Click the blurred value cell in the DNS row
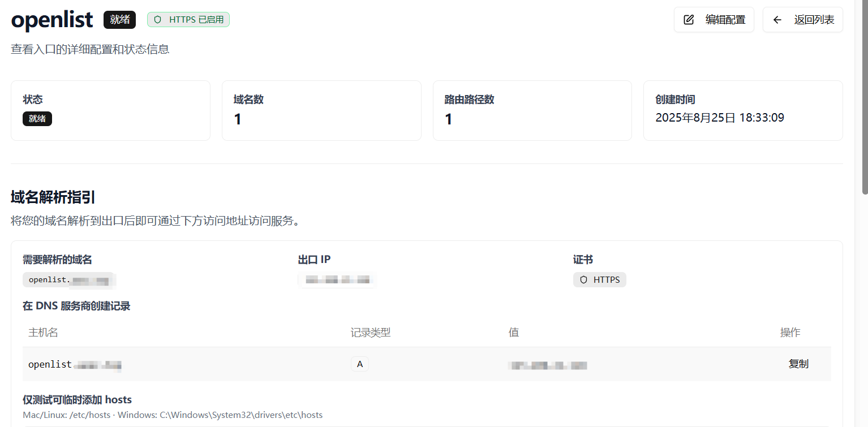The image size is (868, 427). click(548, 365)
